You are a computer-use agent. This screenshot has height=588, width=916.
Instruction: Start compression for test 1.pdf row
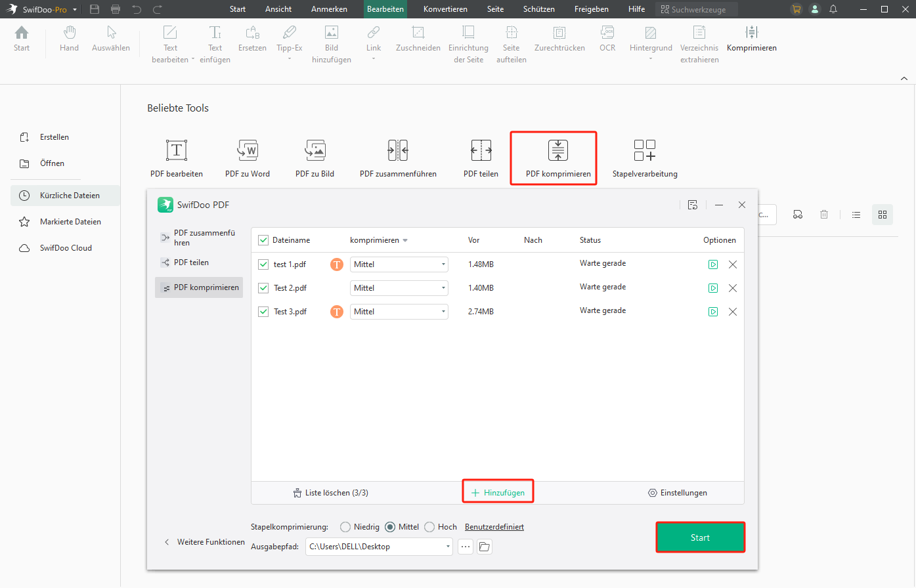[713, 264]
